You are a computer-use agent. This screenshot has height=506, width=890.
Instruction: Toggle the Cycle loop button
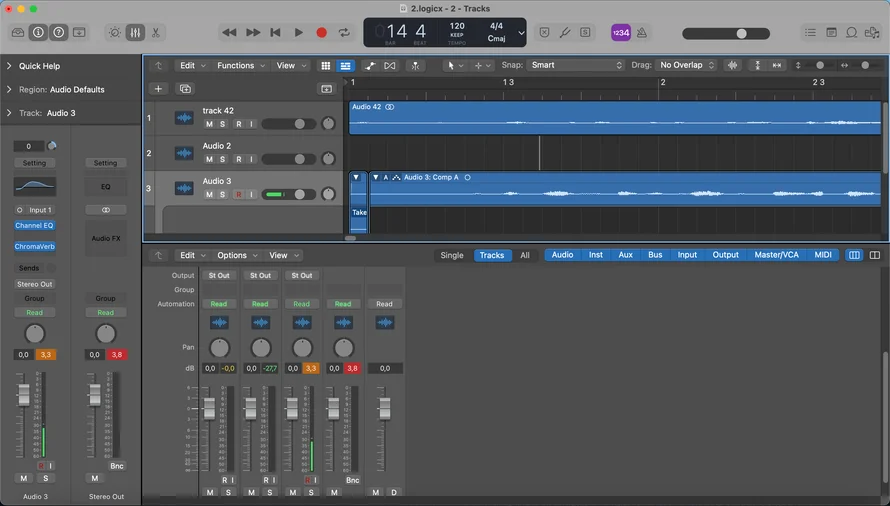click(x=344, y=33)
